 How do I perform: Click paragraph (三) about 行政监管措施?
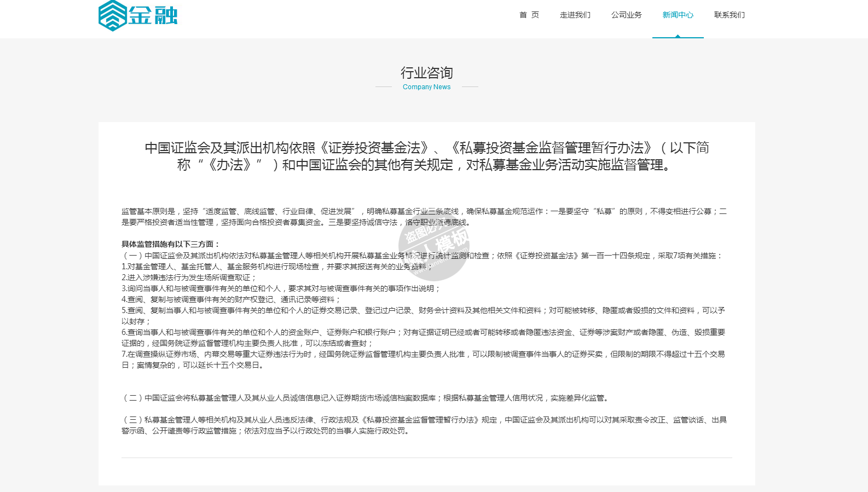coord(424,425)
